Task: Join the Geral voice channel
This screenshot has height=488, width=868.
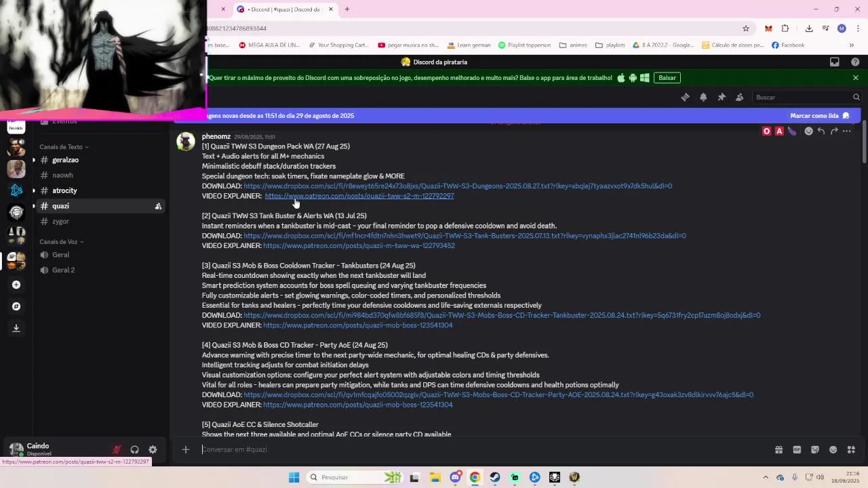Action: (100, 255)
